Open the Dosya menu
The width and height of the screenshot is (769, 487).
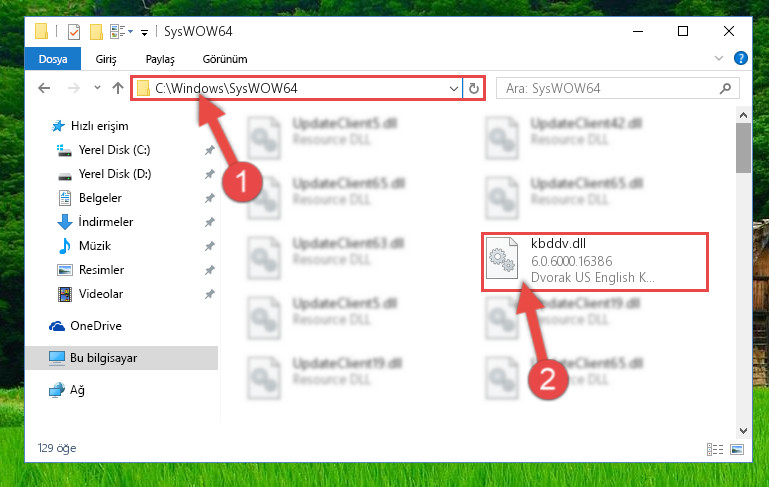coord(53,59)
